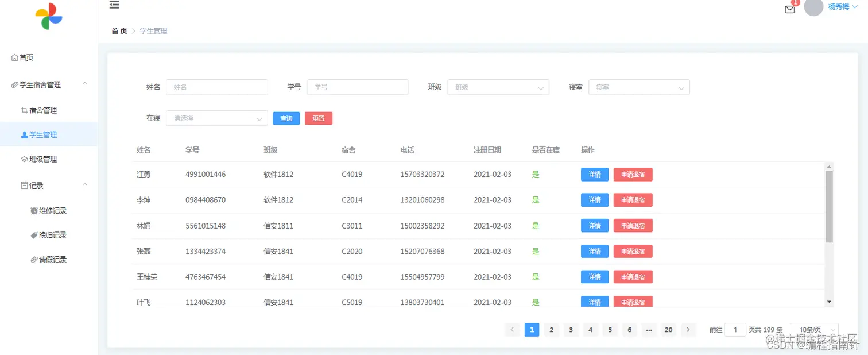View 详情 for 江勇

(x=595, y=174)
